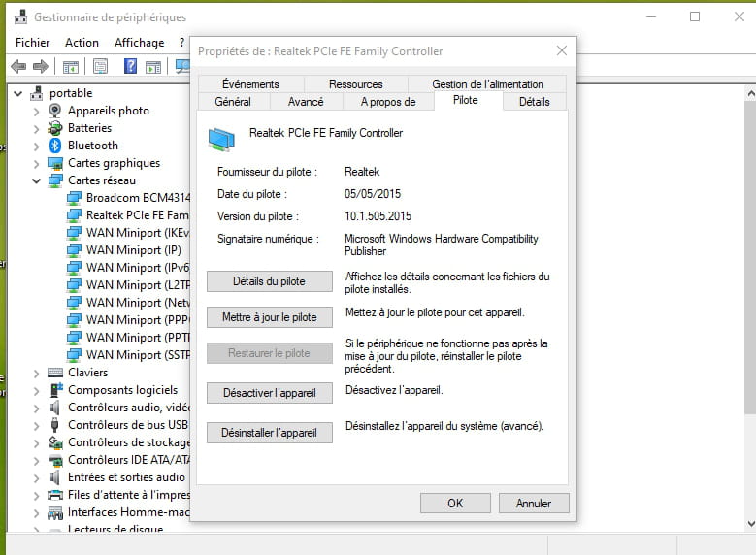Click Désinstaller l'appareil button

coord(270,432)
